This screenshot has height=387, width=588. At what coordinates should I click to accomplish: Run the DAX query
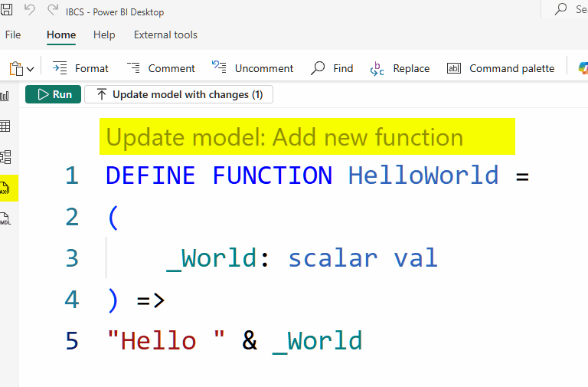pyautogui.click(x=54, y=94)
